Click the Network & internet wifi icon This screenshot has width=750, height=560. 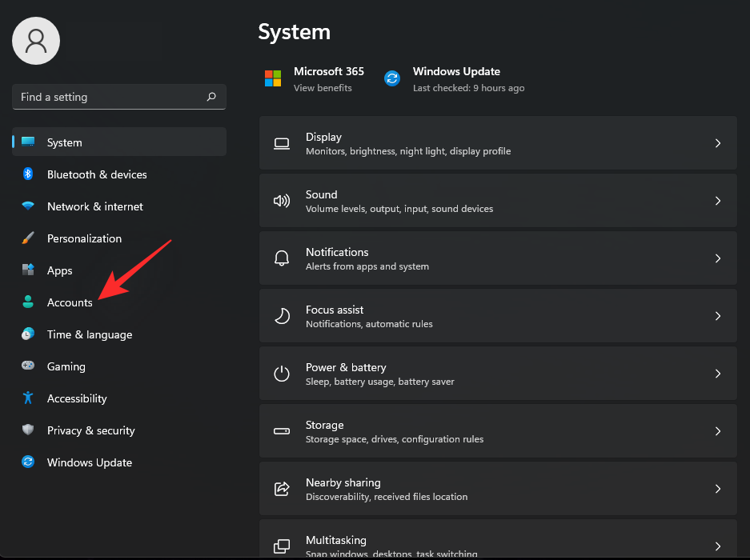pyautogui.click(x=28, y=206)
